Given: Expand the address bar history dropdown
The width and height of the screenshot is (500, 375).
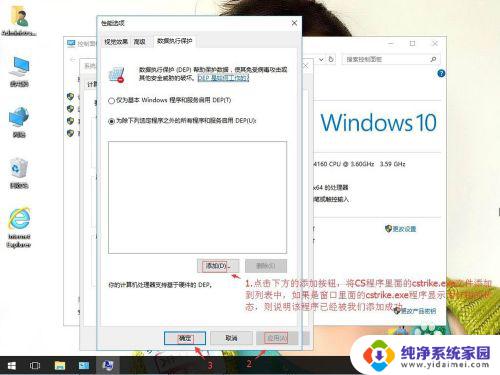Looking at the screenshot, I should (321, 59).
